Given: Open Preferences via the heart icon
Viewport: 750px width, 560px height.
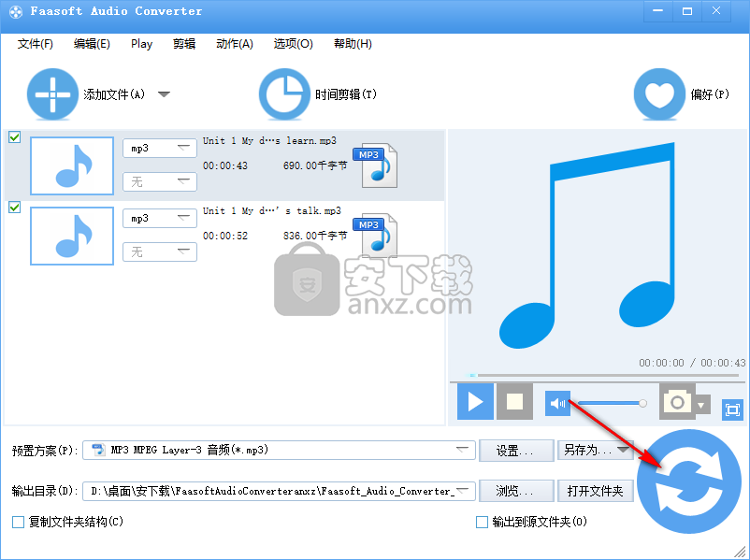Looking at the screenshot, I should pyautogui.click(x=659, y=94).
